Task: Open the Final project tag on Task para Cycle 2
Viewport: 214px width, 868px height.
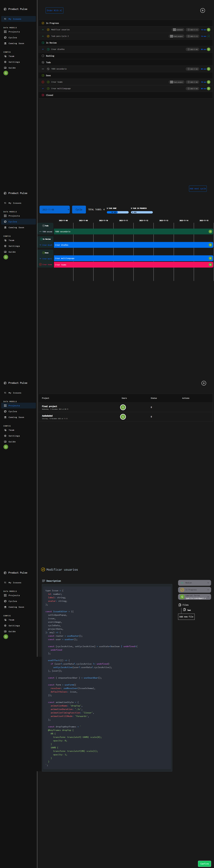Action: click(177, 36)
